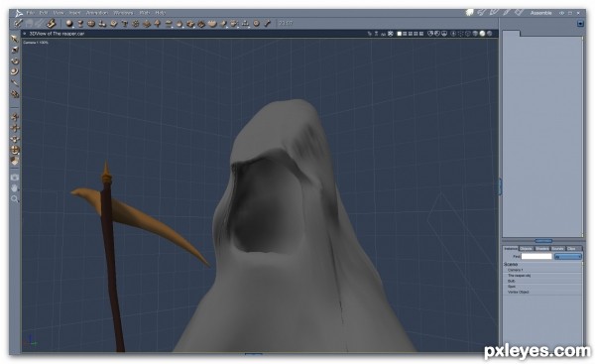Screen dimensions: 595x364
Task: Click the Assemble room label
Action: (x=540, y=13)
